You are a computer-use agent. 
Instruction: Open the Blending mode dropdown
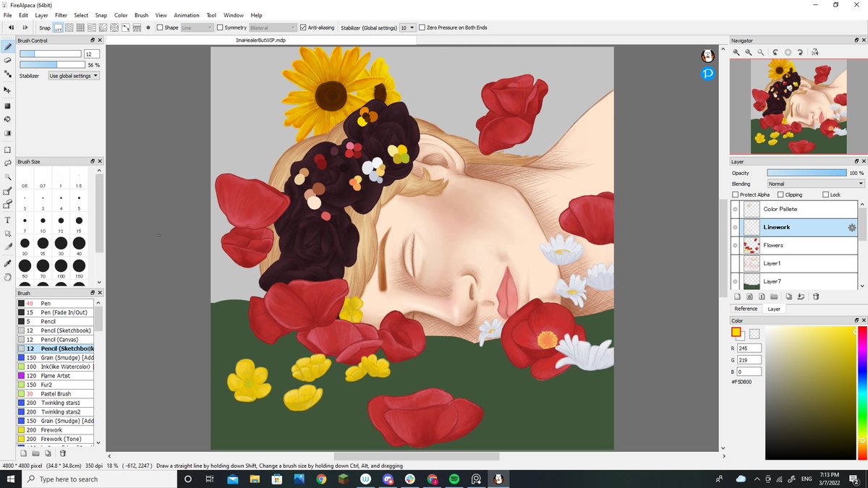click(816, 184)
